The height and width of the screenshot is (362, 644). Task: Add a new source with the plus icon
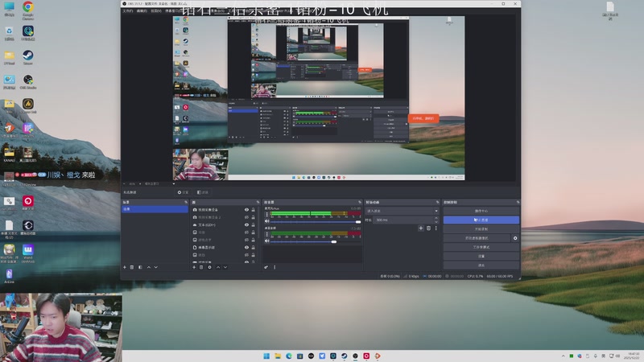(194, 267)
